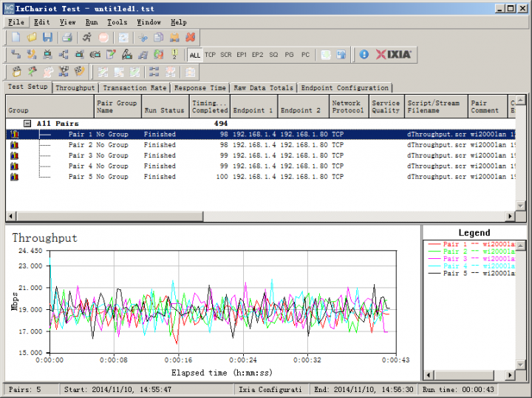532x398 pixels.
Task: Open the File menu
Action: (16, 22)
